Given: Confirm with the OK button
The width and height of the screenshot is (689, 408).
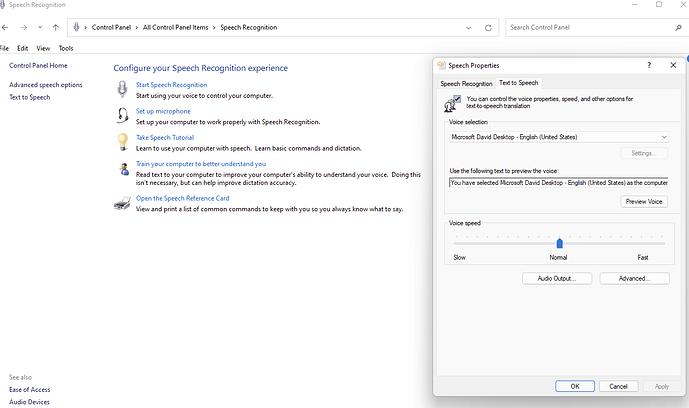Looking at the screenshot, I should click(575, 386).
